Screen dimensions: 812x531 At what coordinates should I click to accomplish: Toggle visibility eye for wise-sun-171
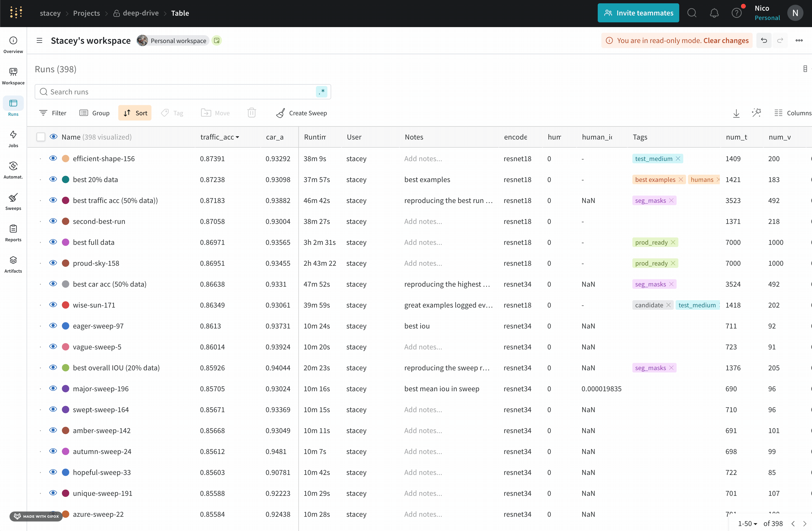(53, 305)
